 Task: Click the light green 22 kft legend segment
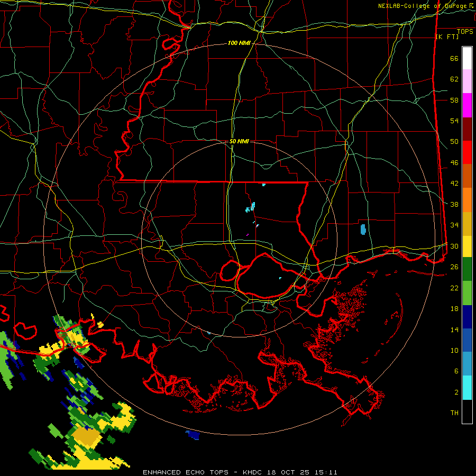[x=467, y=293]
